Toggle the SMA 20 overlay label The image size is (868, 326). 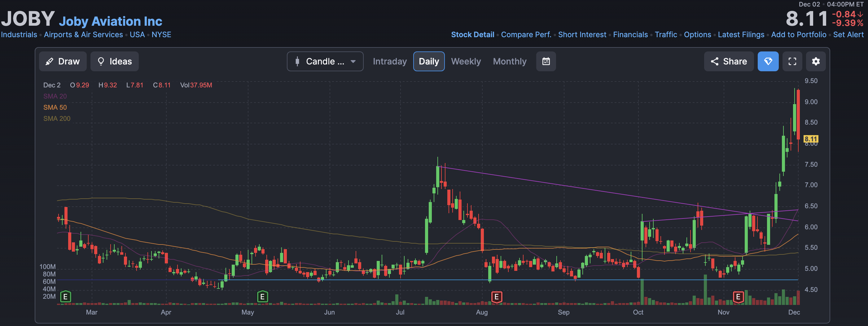click(x=55, y=96)
